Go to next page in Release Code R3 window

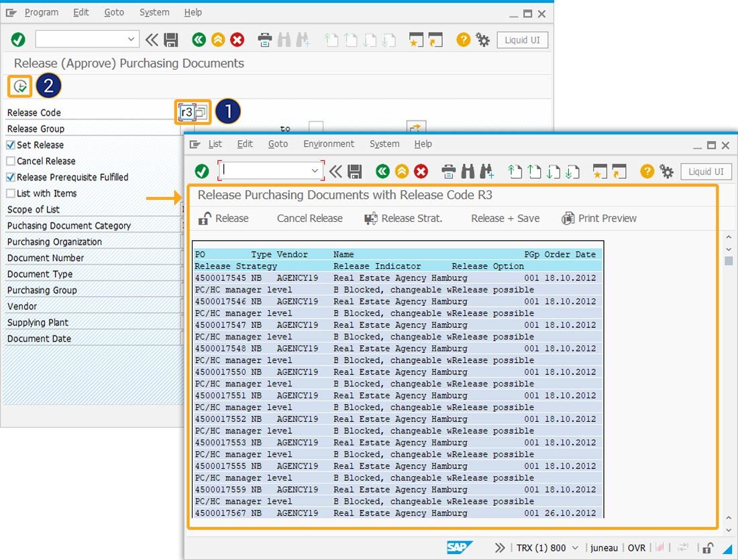tap(553, 171)
